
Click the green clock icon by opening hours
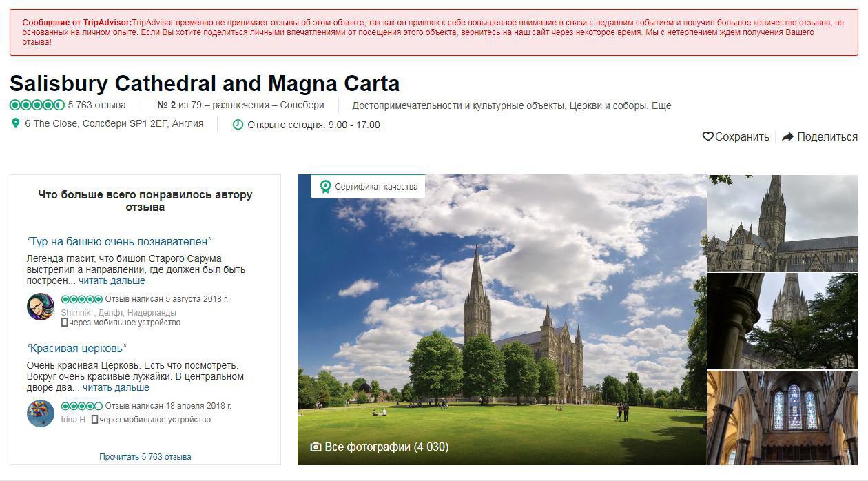tap(238, 125)
